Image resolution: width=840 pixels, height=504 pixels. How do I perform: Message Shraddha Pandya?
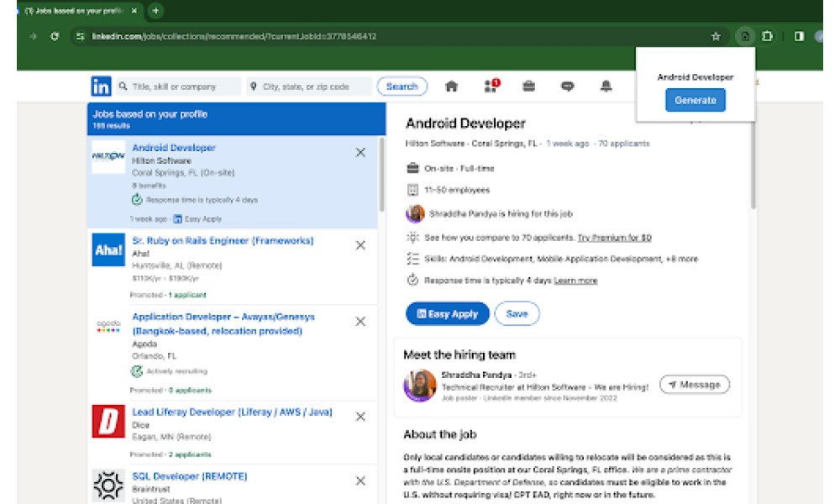(695, 385)
